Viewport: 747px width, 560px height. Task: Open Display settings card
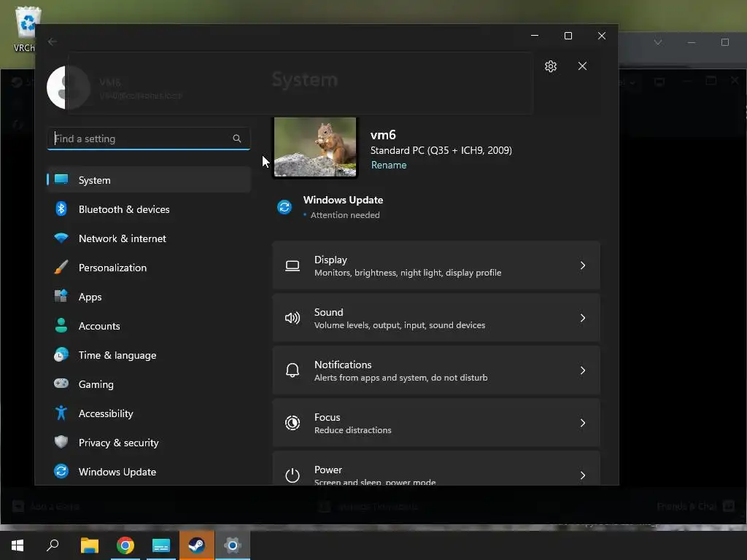point(436,265)
